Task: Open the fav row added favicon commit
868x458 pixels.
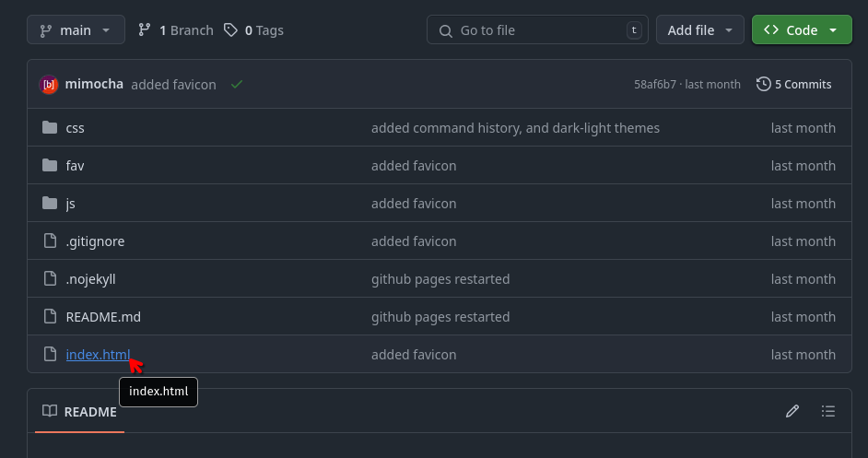Action: pyautogui.click(x=414, y=166)
